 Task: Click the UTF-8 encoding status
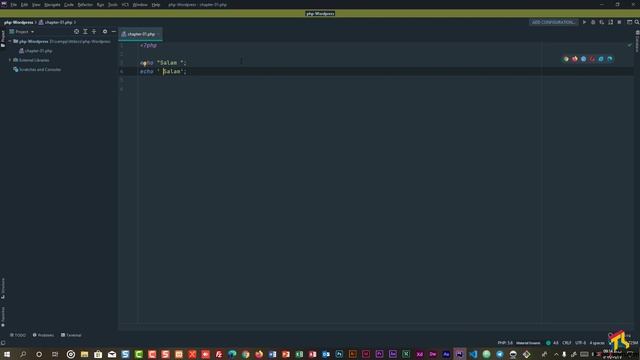coord(580,343)
